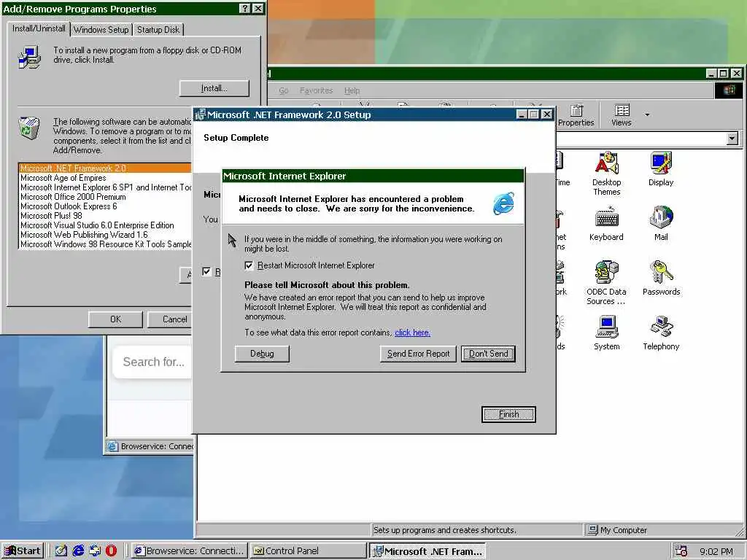747x560 pixels.
Task: Select Microsoft .NET Framework 2.0 list entry
Action: [x=105, y=168]
